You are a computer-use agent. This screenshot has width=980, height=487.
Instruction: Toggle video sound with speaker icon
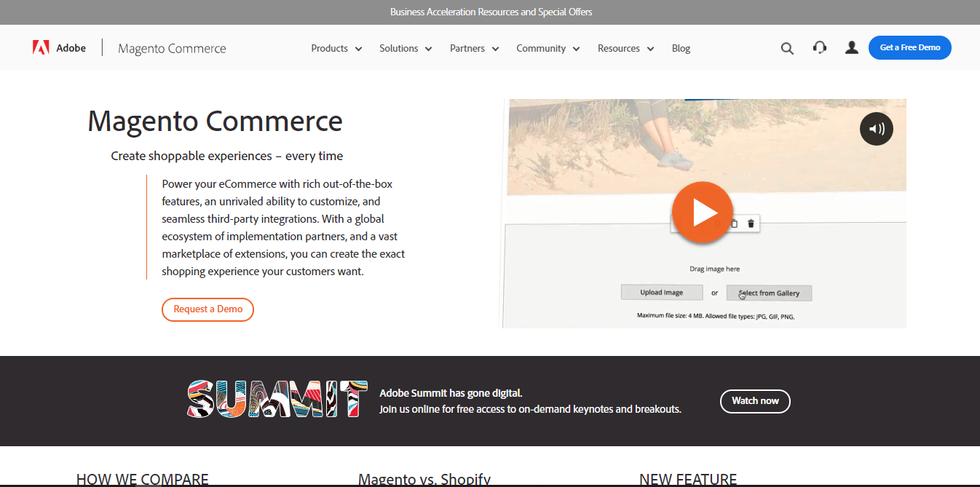tap(877, 129)
